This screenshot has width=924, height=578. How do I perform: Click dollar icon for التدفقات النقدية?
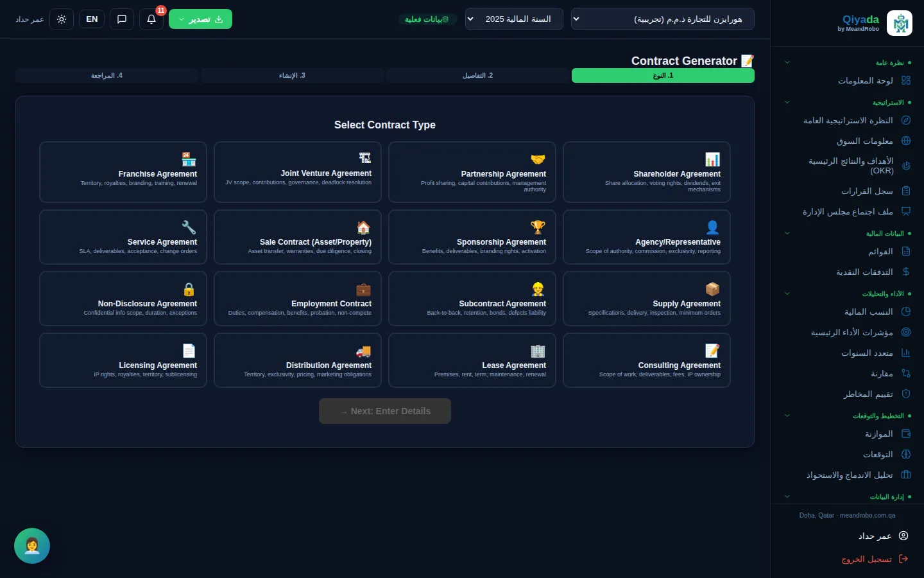point(906,272)
